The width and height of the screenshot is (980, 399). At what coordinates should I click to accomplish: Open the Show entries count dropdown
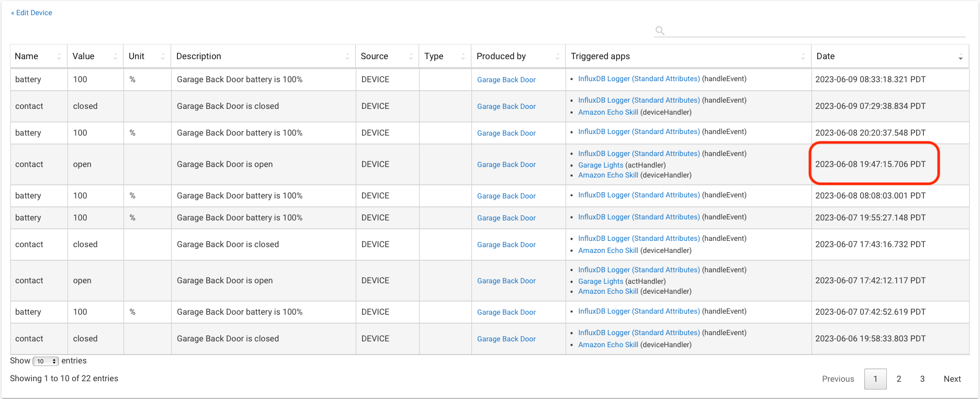pyautogui.click(x=46, y=361)
